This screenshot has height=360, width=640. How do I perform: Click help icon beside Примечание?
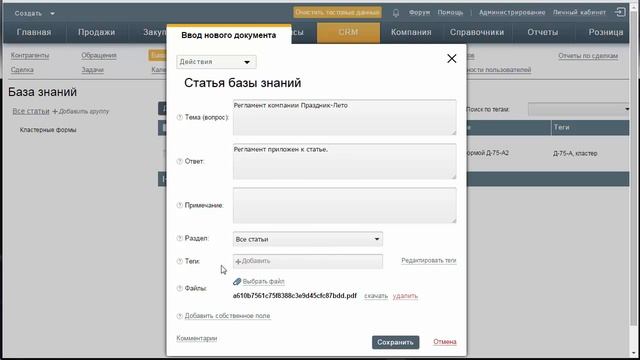point(179,205)
